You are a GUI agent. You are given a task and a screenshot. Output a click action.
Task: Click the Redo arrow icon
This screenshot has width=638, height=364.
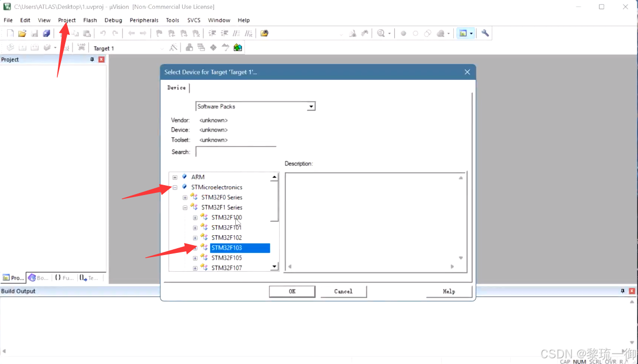115,33
